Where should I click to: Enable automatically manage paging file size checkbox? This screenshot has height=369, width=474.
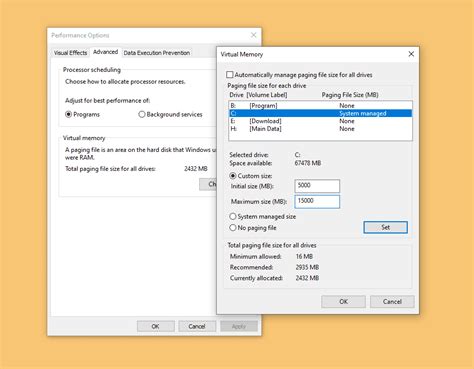coord(230,75)
